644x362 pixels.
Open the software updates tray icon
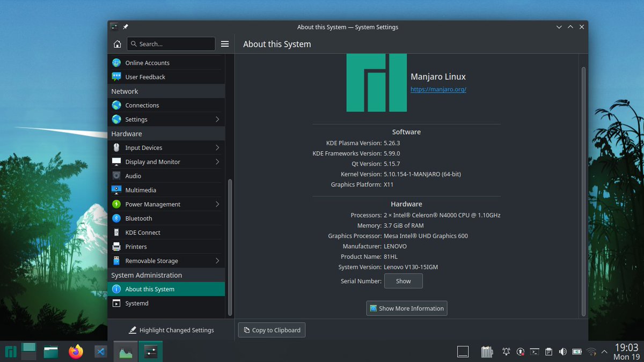click(x=520, y=352)
